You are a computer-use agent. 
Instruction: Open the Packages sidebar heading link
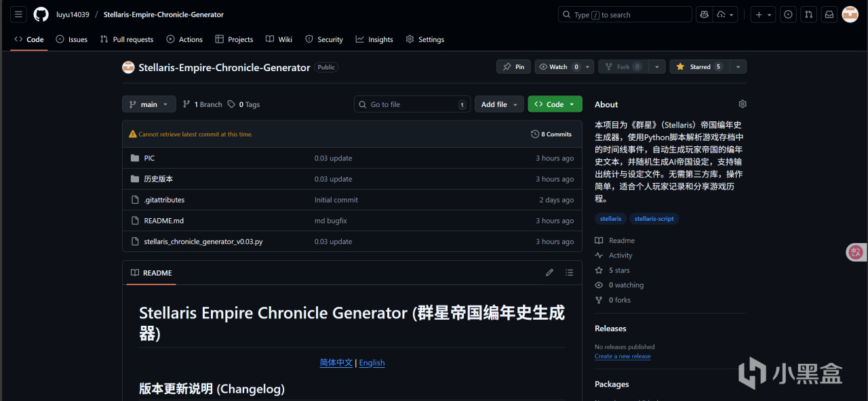(612, 384)
